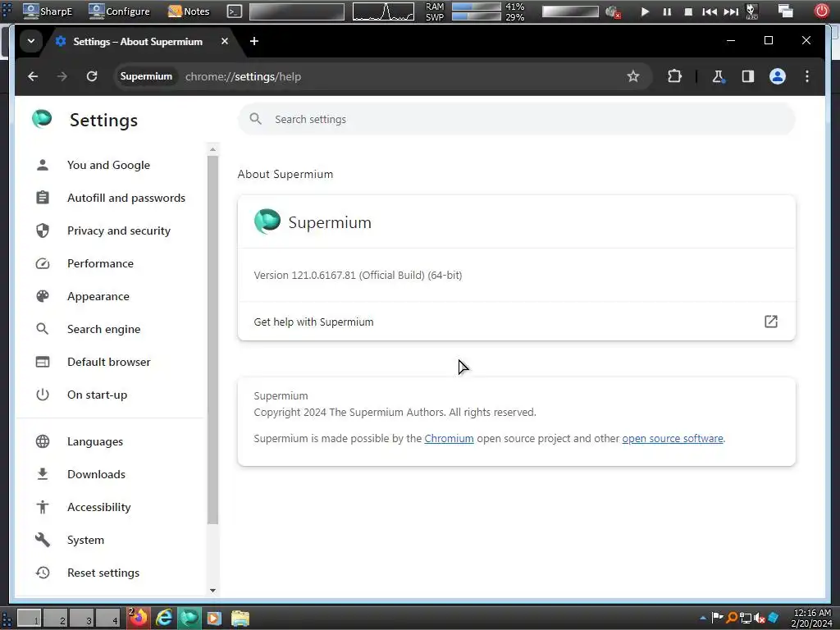Image resolution: width=840 pixels, height=630 pixels.
Task: Switch to virtual desktop 2
Action: click(x=56, y=619)
